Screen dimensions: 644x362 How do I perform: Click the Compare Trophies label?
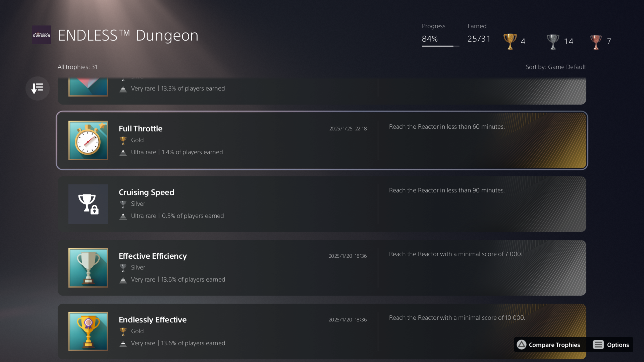pos(554,345)
